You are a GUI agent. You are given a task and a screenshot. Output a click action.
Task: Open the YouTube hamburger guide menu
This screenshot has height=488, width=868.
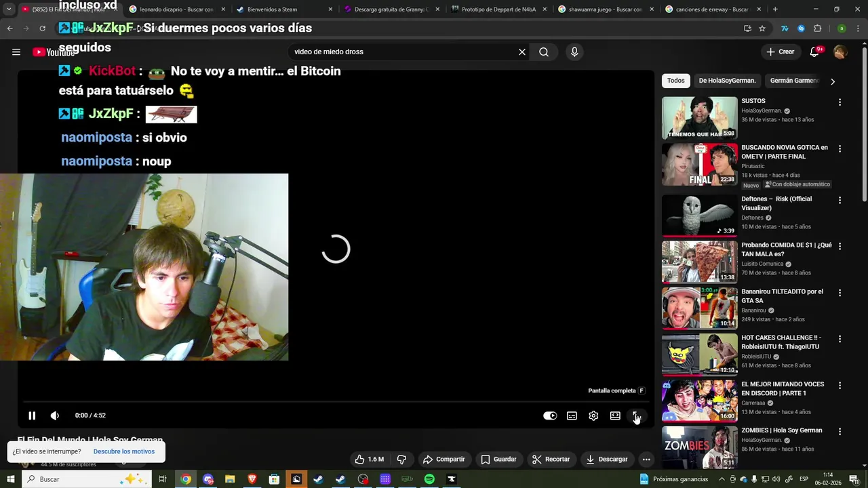(x=16, y=52)
